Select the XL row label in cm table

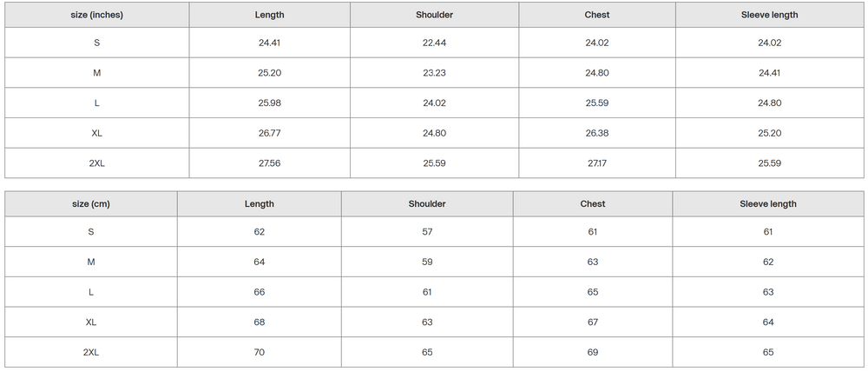[91, 322]
